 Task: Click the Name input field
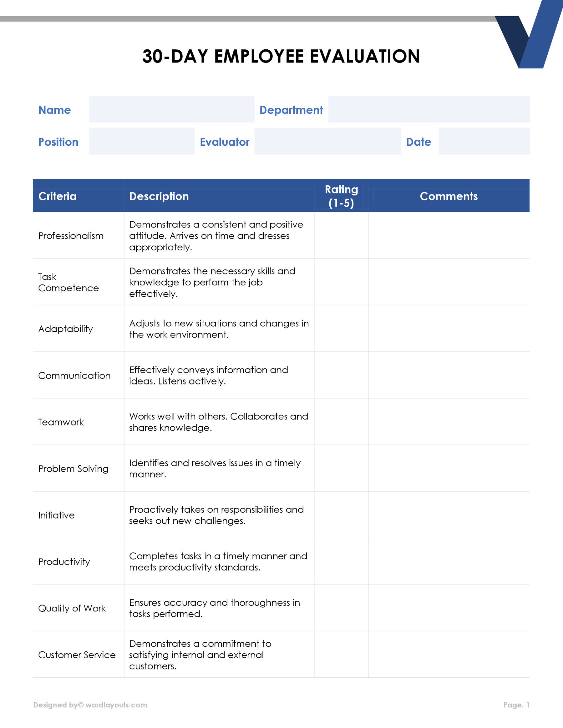tap(171, 109)
